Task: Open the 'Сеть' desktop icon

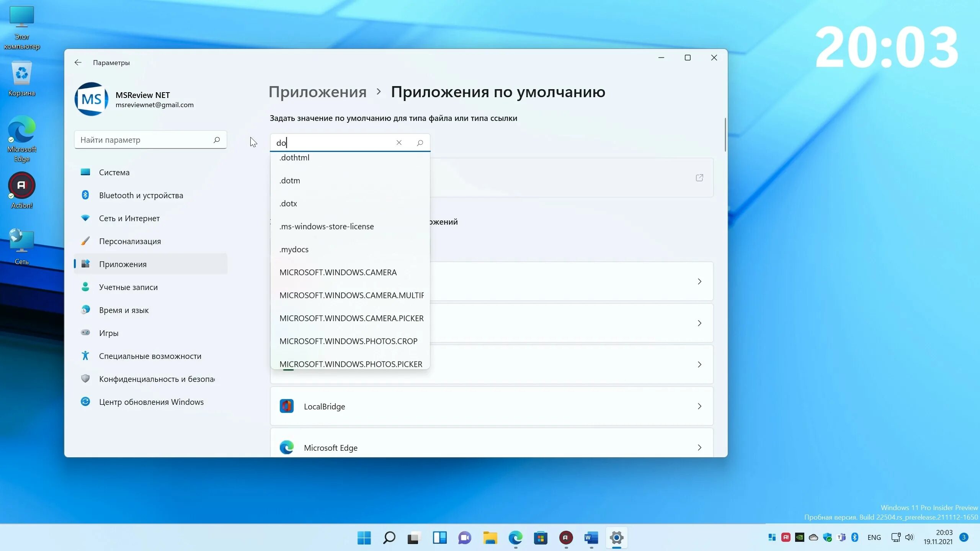Action: point(22,247)
